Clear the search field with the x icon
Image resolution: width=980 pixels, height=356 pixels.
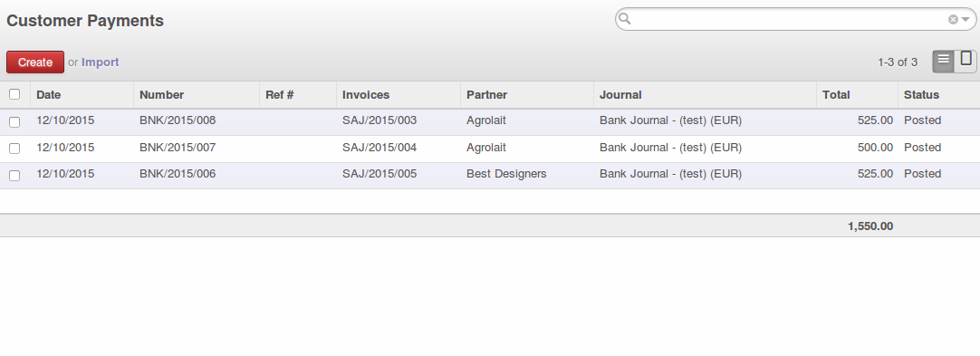click(x=953, y=19)
